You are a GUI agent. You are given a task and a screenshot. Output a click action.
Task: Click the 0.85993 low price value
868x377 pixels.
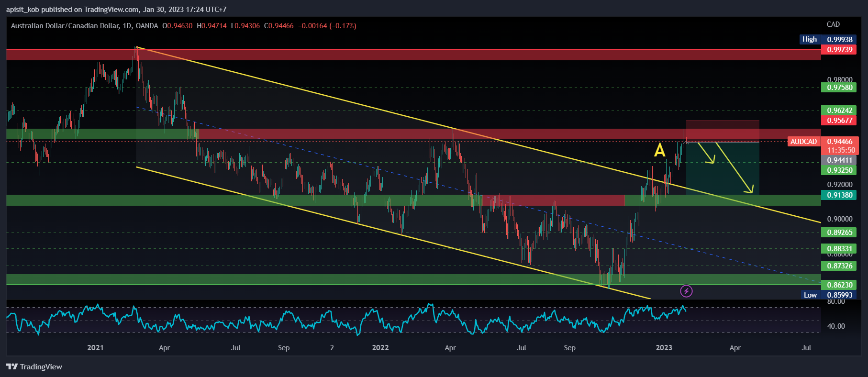point(840,295)
